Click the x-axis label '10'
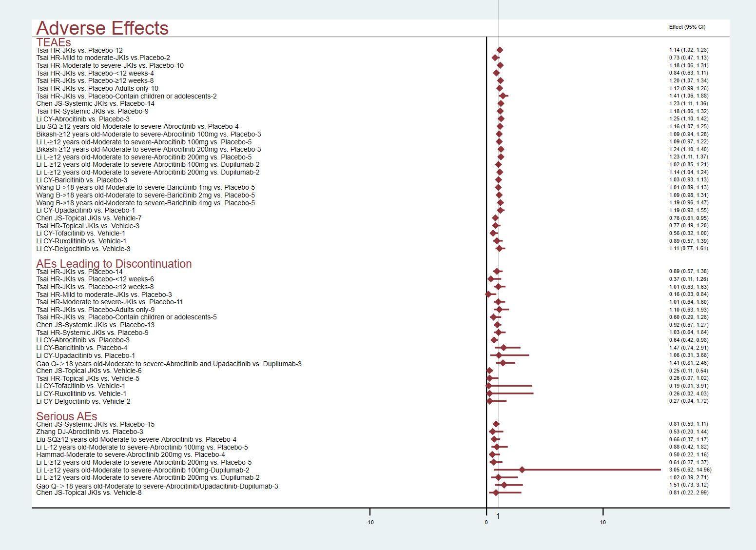The image size is (756, 550). click(603, 522)
